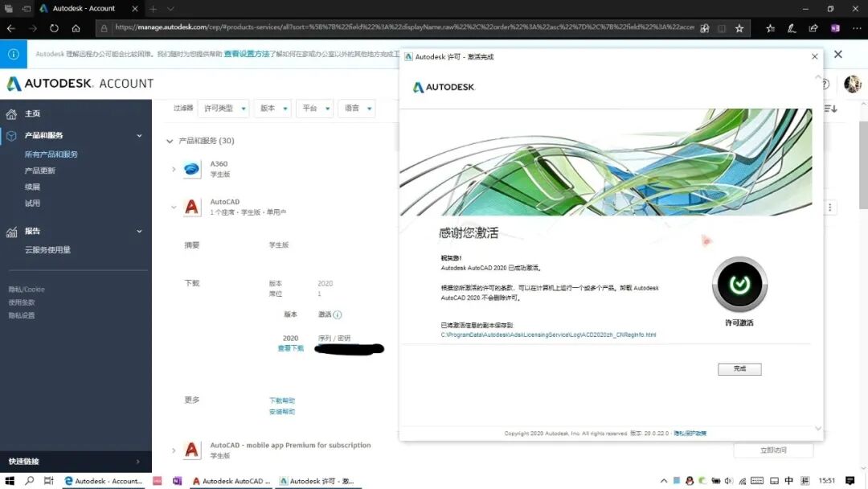Click 查看下载 link under 2020

click(291, 348)
